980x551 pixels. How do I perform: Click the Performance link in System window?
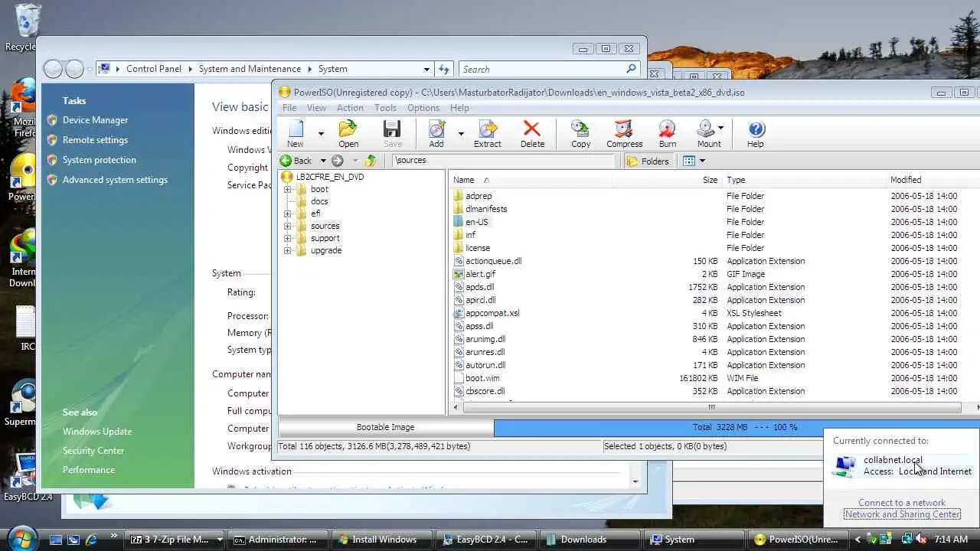pyautogui.click(x=89, y=470)
